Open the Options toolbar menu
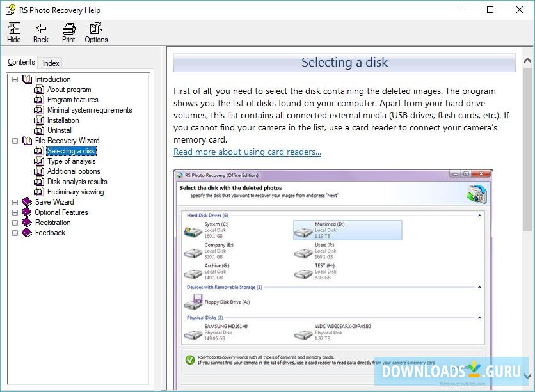Screen dimensions: 535x392 [96, 29]
